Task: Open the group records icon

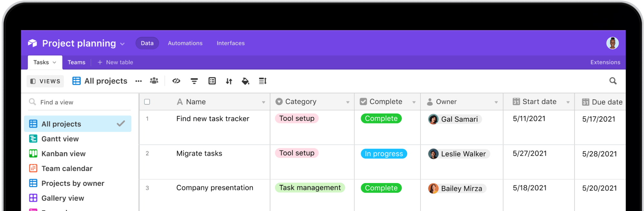Action: (x=212, y=81)
